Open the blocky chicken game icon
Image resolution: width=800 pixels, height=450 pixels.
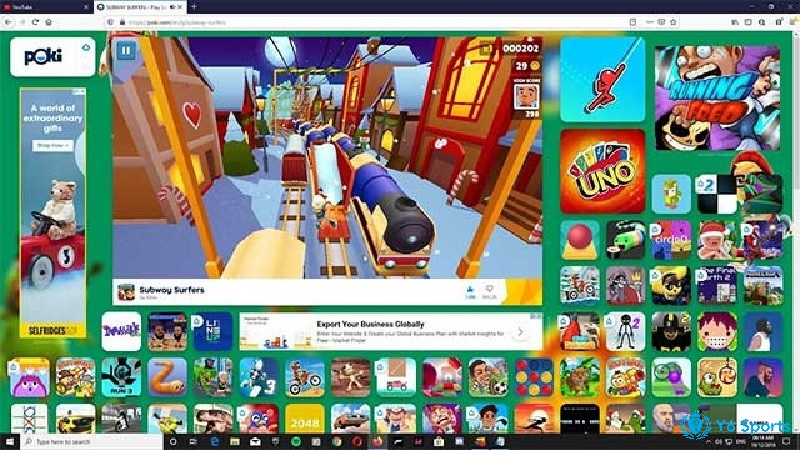pos(671,194)
